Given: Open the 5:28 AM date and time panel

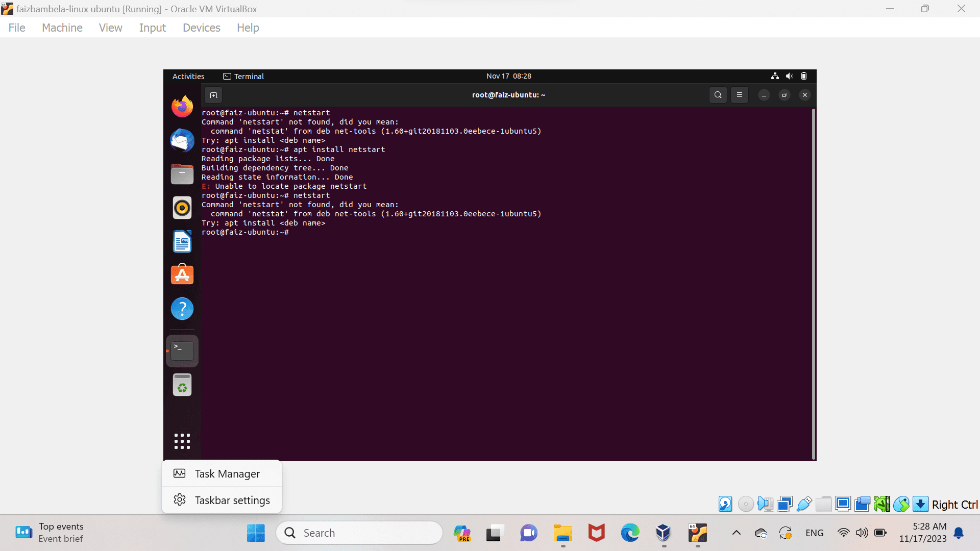Looking at the screenshot, I should [923, 533].
